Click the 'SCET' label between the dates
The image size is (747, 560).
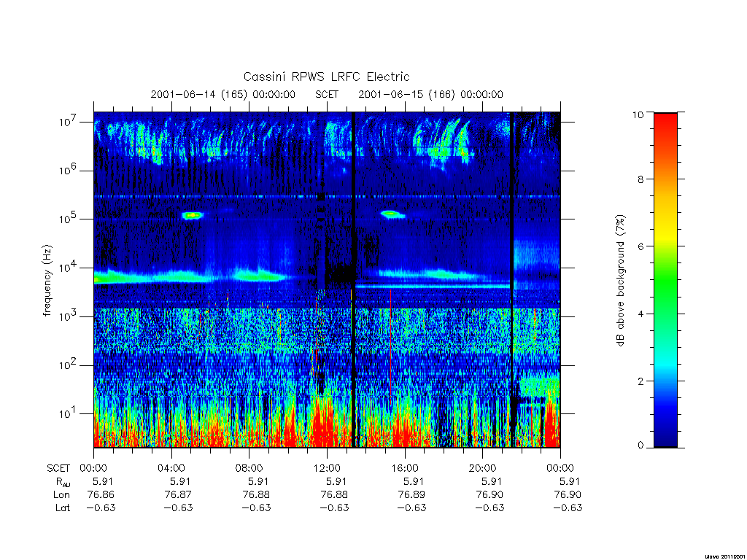pyautogui.click(x=327, y=94)
